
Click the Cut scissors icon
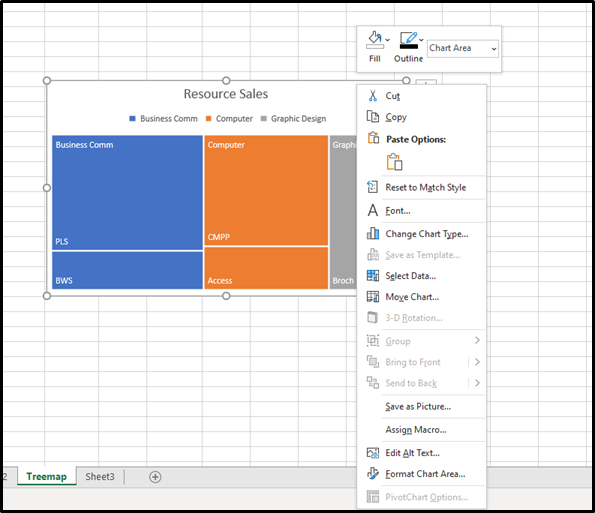[x=373, y=96]
